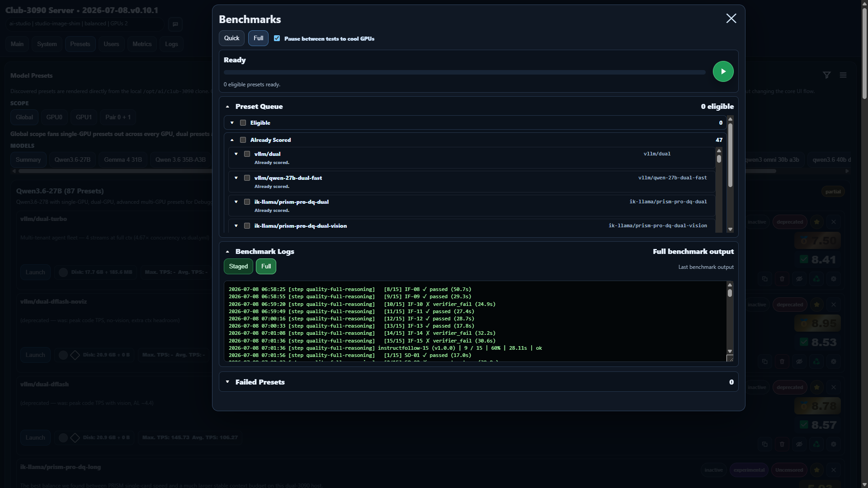This screenshot has height=488, width=868.
Task: Select the GPU0 scope button
Action: [x=54, y=117]
